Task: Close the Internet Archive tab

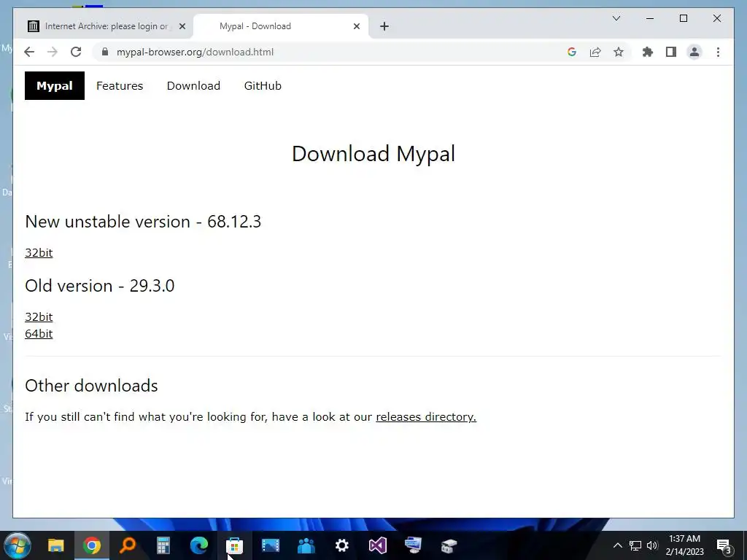Action: pos(182,26)
